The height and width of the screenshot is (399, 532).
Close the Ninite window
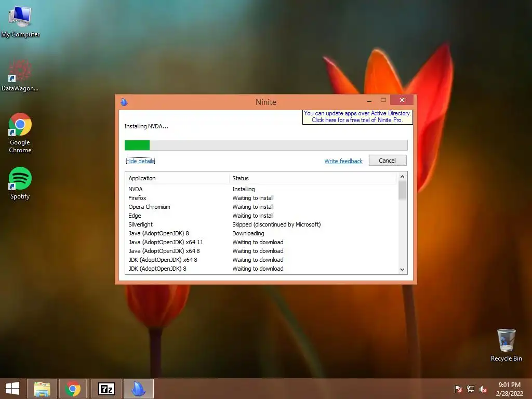point(402,100)
